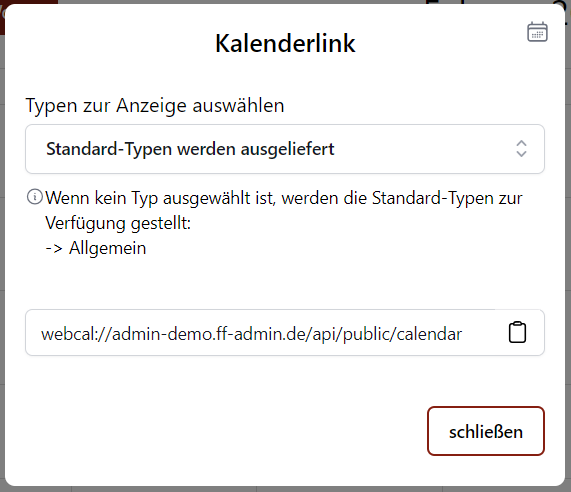Click the dimmed backdrop below the dialog
This screenshot has width=571, height=492.
click(x=285, y=489)
